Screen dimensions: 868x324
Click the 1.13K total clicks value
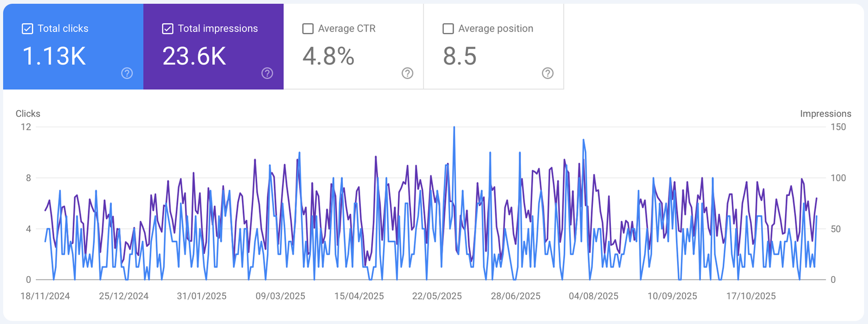pyautogui.click(x=54, y=56)
